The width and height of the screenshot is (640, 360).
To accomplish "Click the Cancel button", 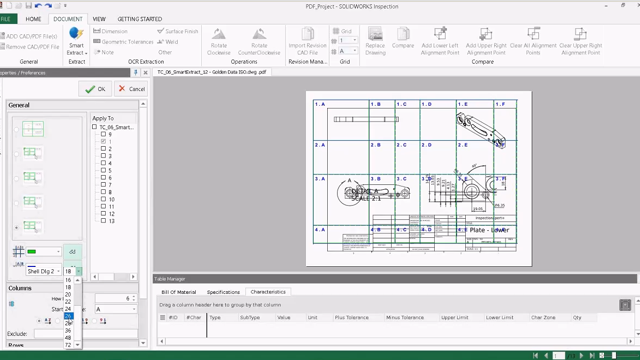I will tap(131, 89).
